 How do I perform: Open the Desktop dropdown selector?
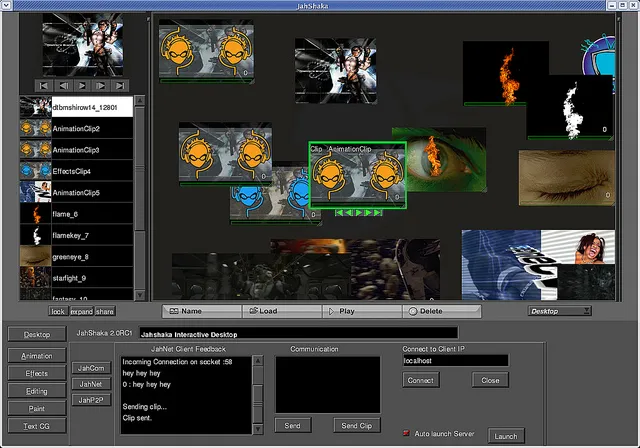tap(560, 311)
